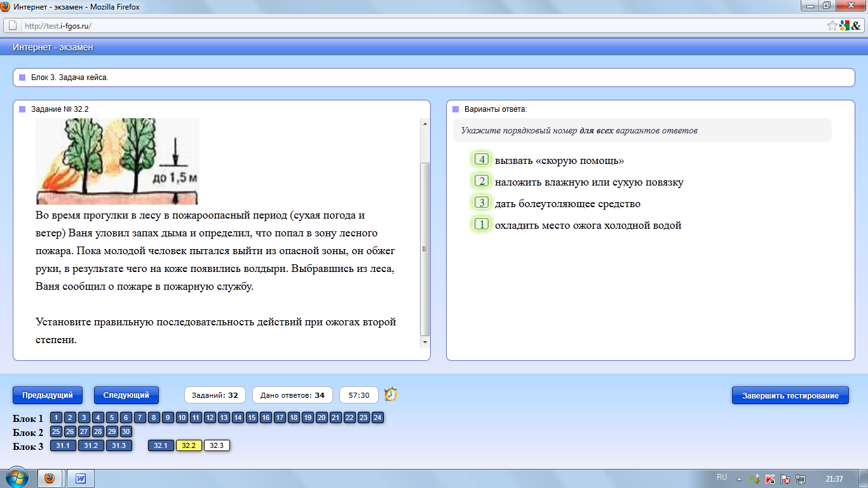Go to question 3 in Блок 1
Image resolution: width=868 pixels, height=488 pixels.
[84, 417]
